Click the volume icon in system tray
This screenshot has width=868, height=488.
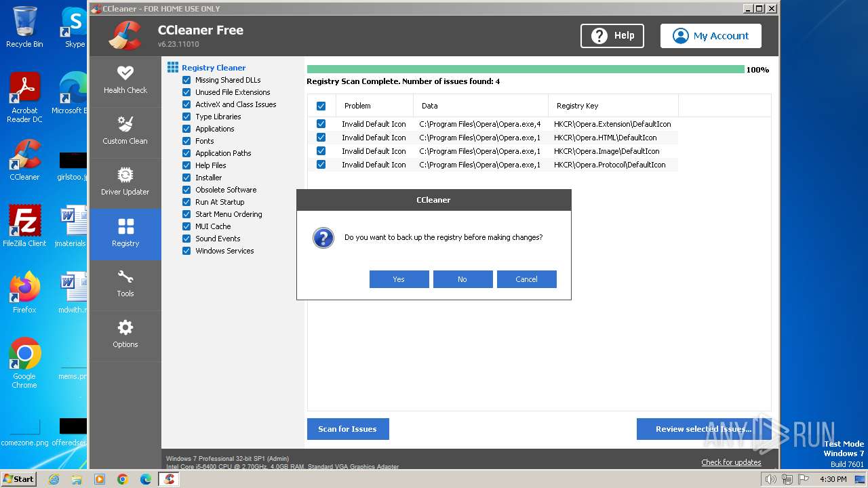pyautogui.click(x=771, y=479)
